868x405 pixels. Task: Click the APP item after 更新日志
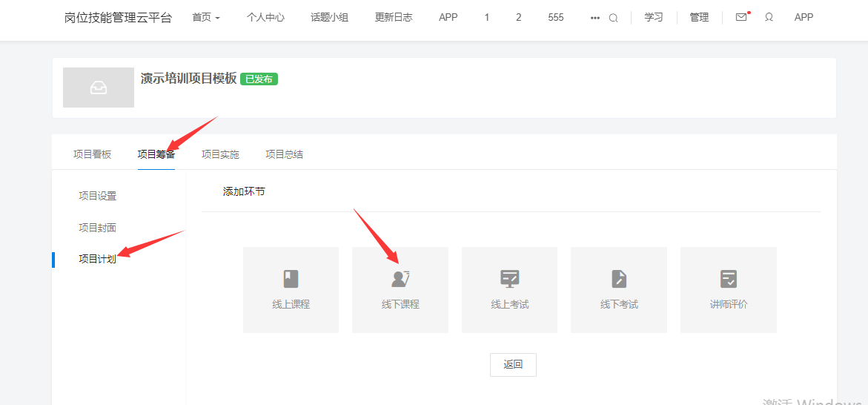[448, 17]
